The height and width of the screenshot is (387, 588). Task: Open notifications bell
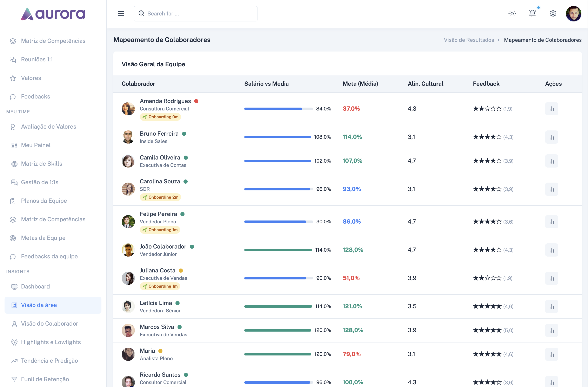(x=532, y=14)
